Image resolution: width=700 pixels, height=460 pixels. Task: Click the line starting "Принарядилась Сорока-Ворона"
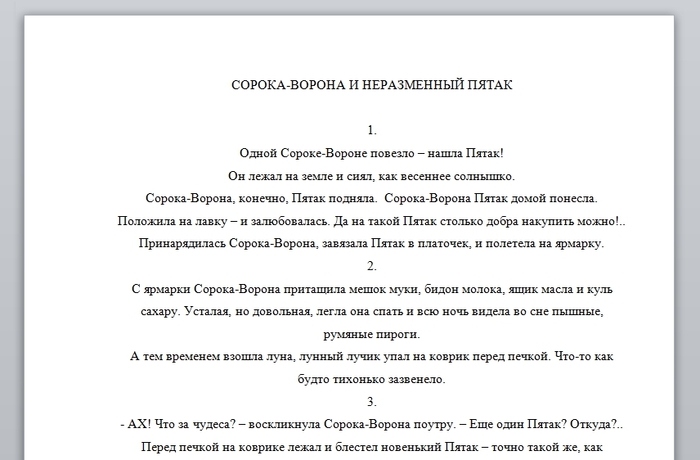(x=371, y=243)
